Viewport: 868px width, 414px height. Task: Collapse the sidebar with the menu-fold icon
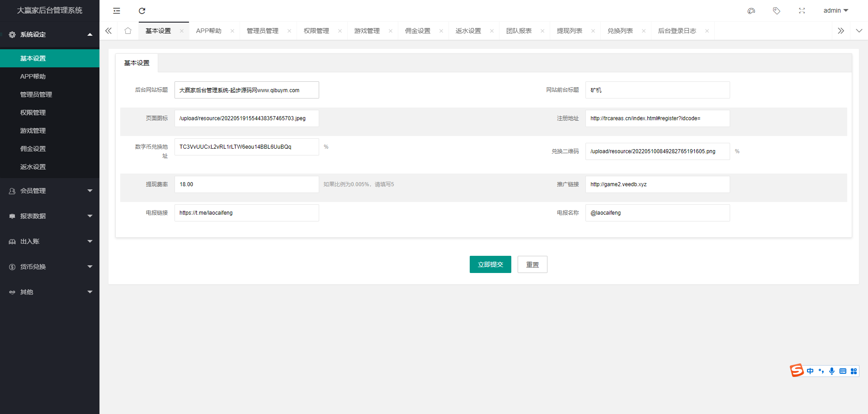click(117, 11)
